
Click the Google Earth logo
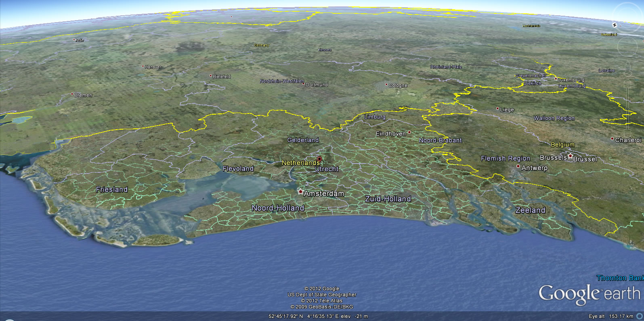(x=589, y=294)
